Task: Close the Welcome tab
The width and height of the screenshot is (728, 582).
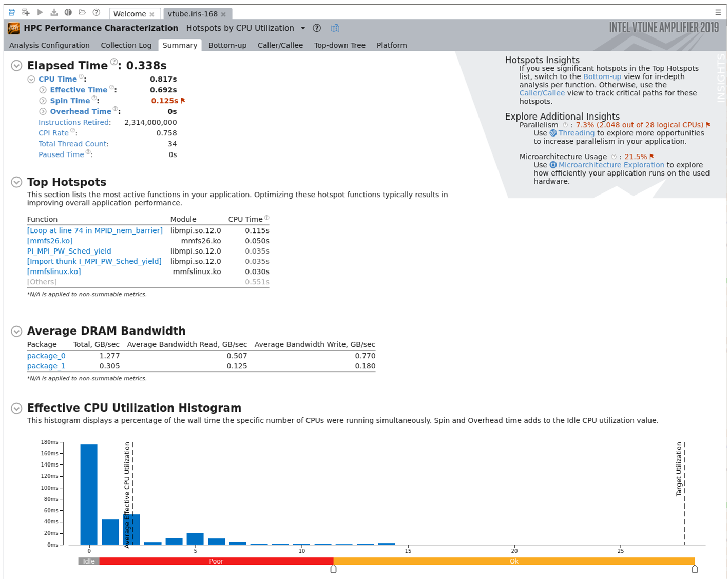Action: pyautogui.click(x=152, y=14)
